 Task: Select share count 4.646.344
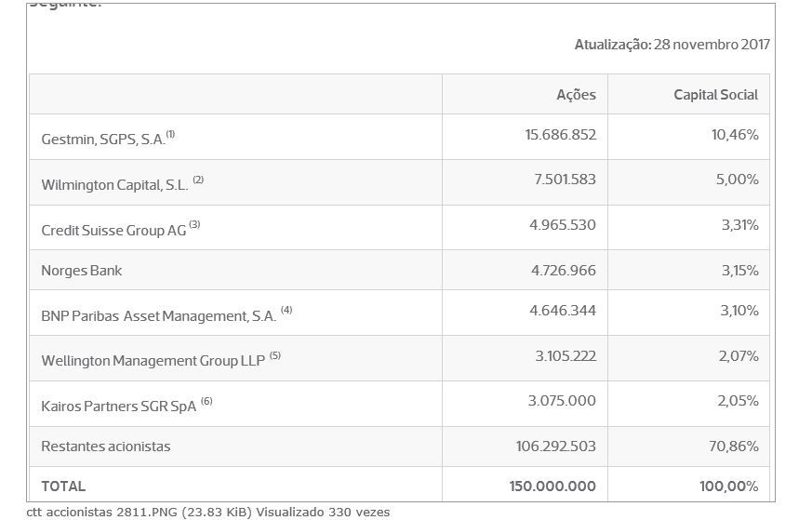point(563,311)
